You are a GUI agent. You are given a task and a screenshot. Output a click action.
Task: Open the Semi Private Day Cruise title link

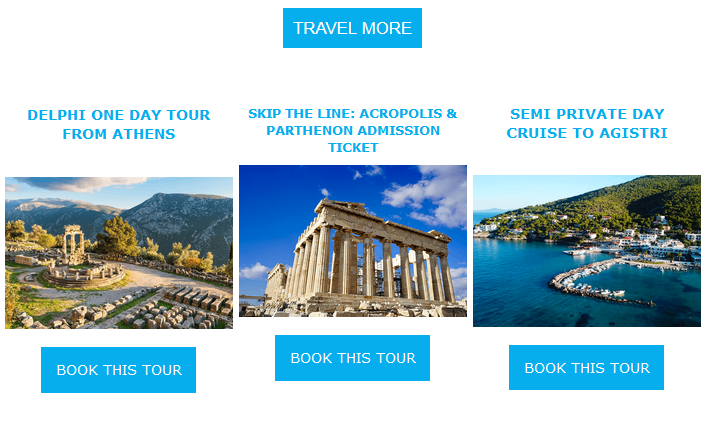coord(586,123)
